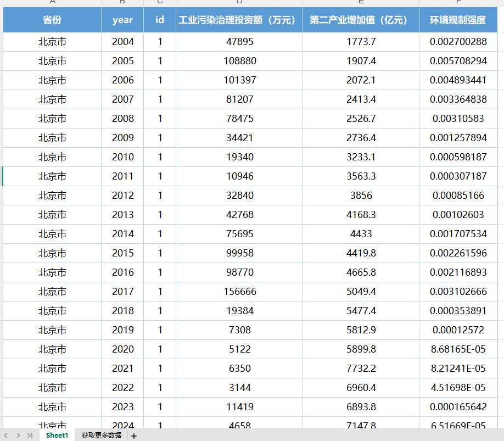Click cell with value 19384

point(239,311)
